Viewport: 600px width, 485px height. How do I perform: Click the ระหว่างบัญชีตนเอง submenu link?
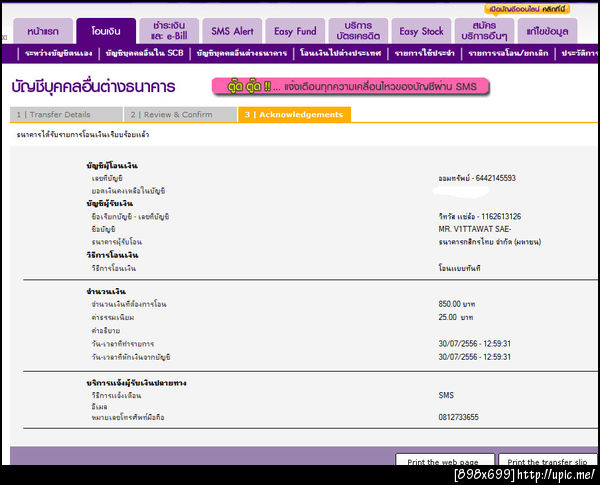[x=59, y=53]
